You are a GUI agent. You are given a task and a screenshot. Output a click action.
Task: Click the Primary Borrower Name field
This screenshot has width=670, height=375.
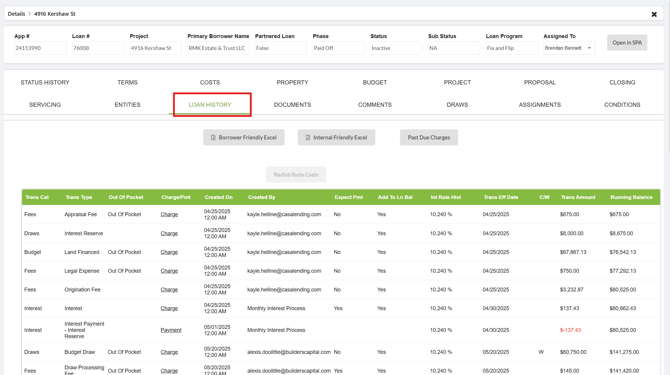tap(218, 48)
